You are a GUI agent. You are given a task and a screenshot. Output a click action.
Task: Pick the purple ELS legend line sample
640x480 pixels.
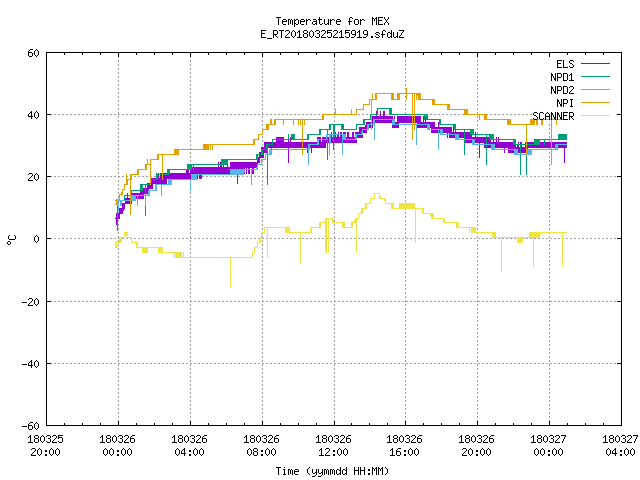click(x=595, y=64)
